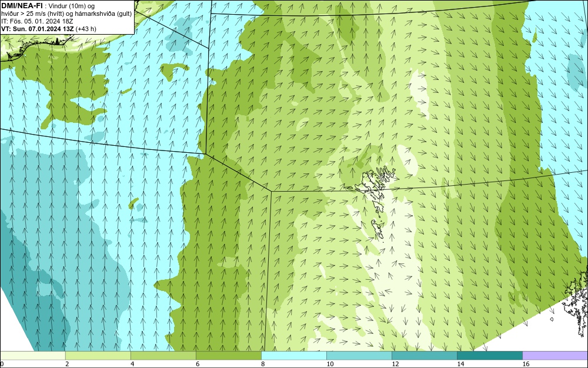This screenshot has width=588, height=368.
Task: Click the legend scale label "6"
Action: point(198,364)
